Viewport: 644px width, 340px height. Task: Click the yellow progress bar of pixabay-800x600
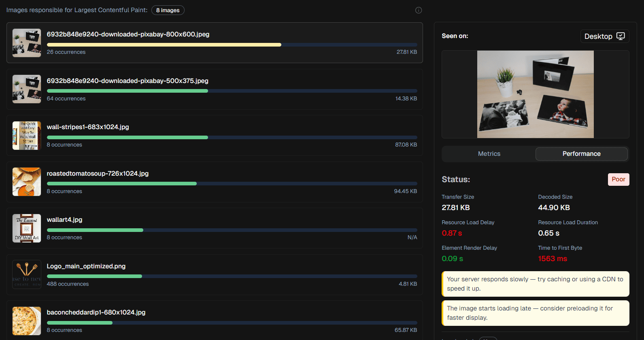(164, 45)
